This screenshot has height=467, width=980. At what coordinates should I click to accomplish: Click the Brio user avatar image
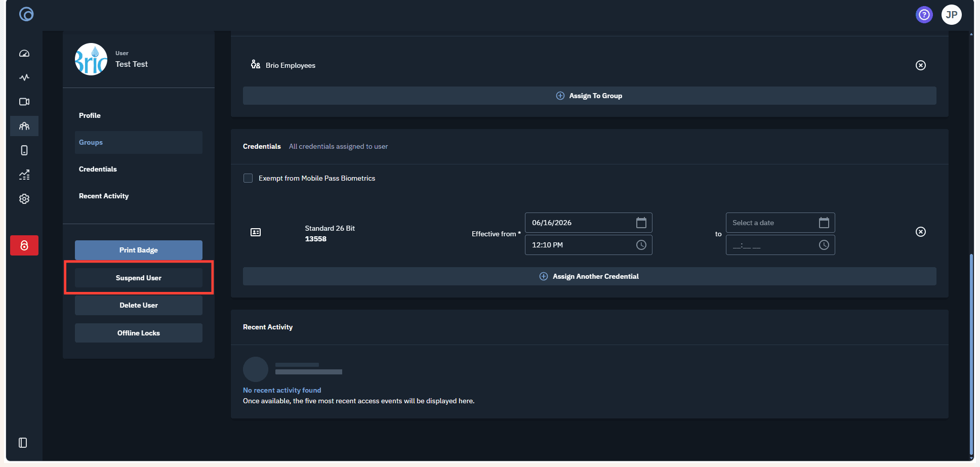(91, 59)
